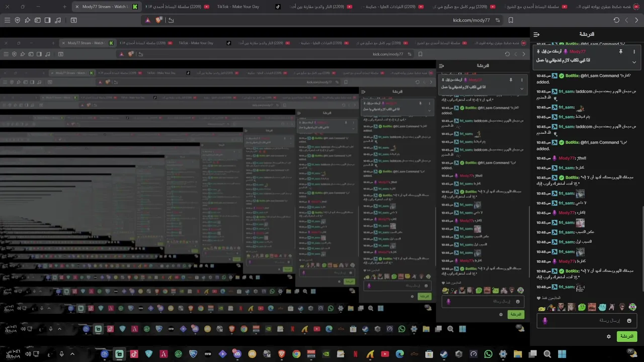This screenshot has height=362, width=644.
Task: Click the microphone icon in system tray
Action: (x=61, y=354)
